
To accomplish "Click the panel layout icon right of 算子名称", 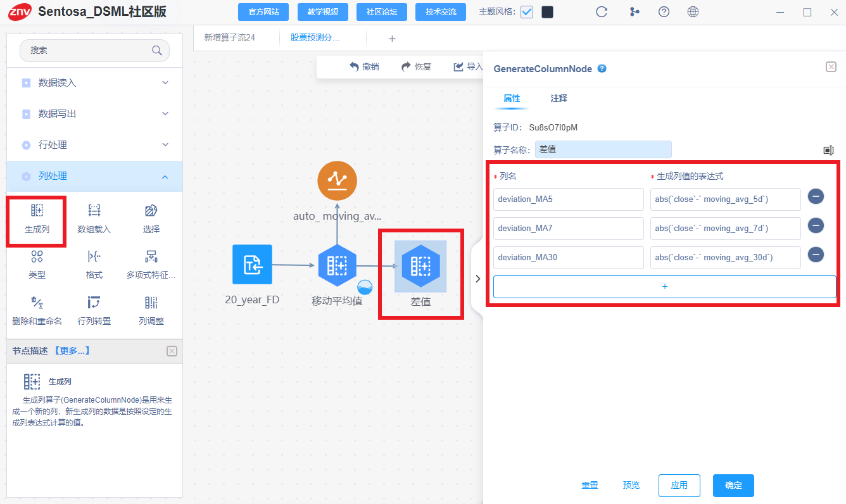I will click(828, 150).
